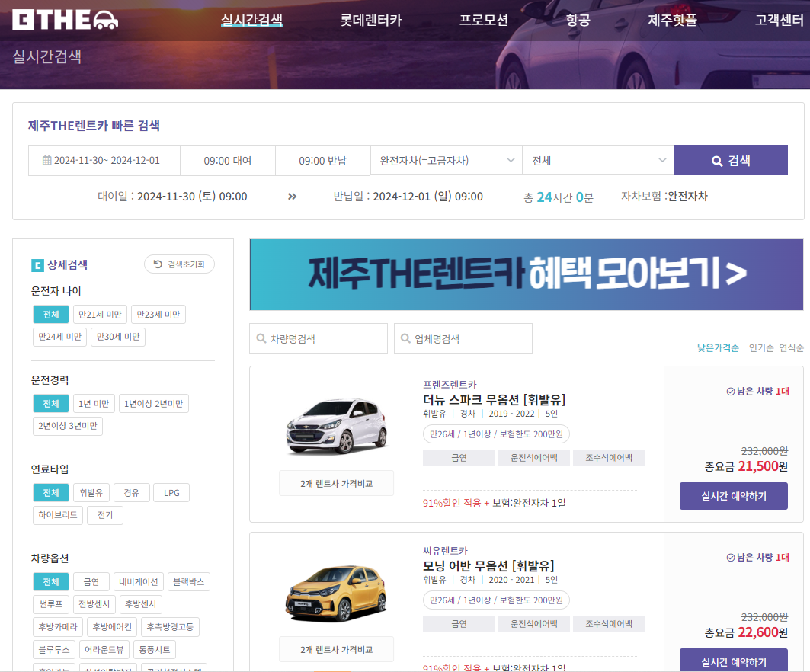Viewport: 810px width, 672px height.
Task: Select 만30세 미만 age filter
Action: [x=118, y=337]
